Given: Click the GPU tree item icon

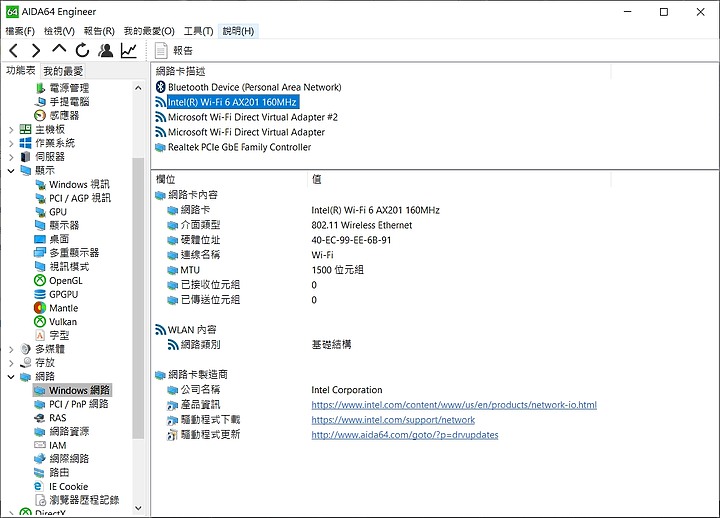Looking at the screenshot, I should pos(40,212).
